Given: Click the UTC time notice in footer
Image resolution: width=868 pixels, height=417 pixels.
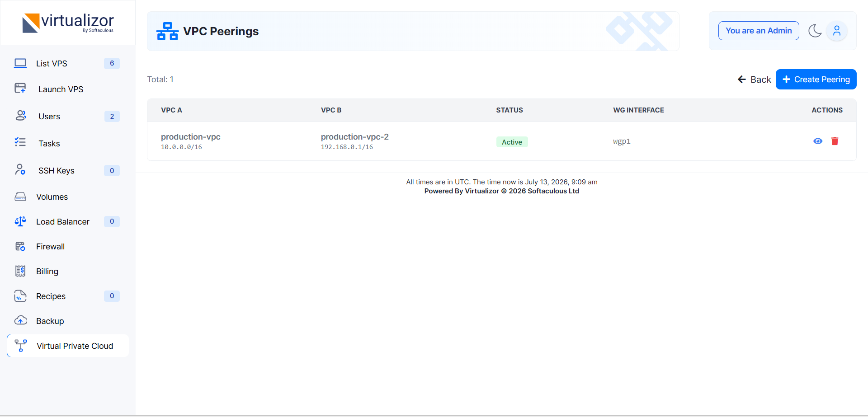Looking at the screenshot, I should (x=502, y=182).
